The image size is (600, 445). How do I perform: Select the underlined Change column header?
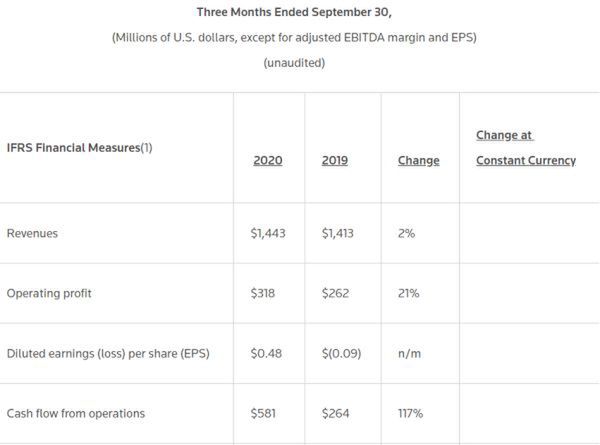click(418, 161)
